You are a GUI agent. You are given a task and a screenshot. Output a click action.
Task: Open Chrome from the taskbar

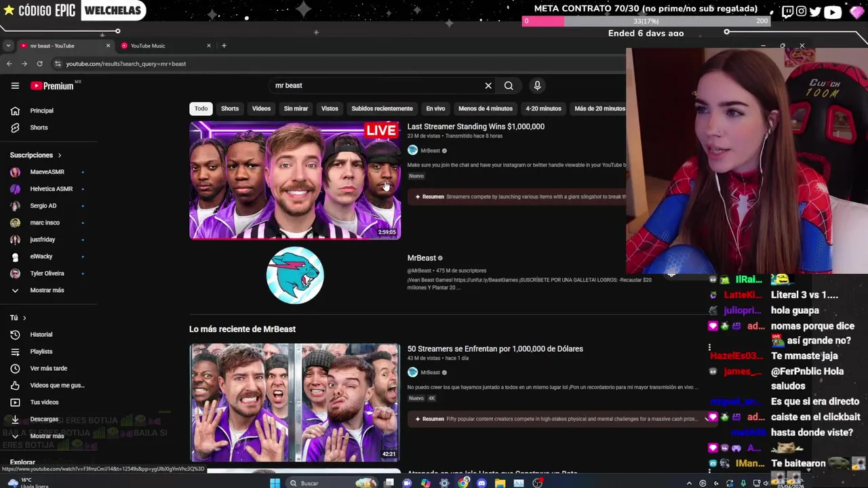[x=463, y=483]
